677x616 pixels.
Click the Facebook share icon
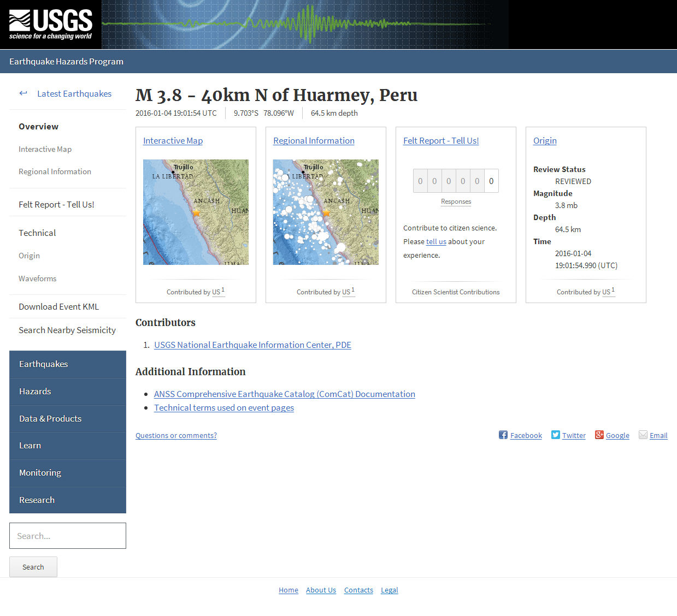pyautogui.click(x=503, y=435)
